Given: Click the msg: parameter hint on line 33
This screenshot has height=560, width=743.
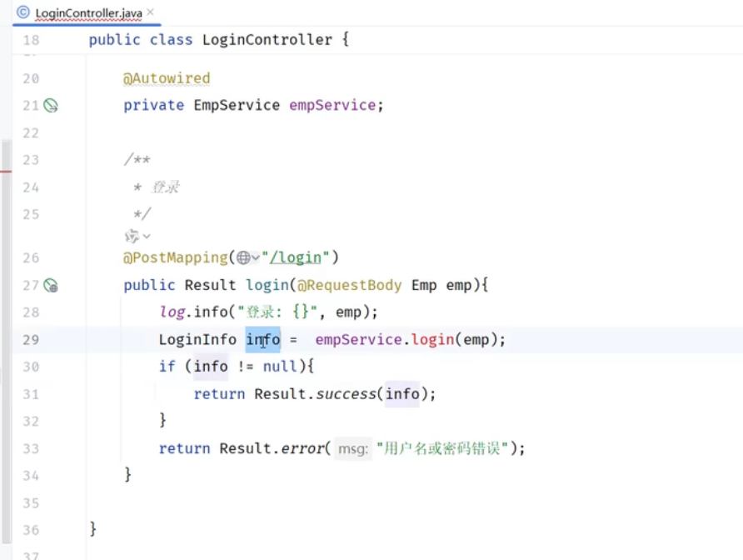Looking at the screenshot, I should click(353, 448).
